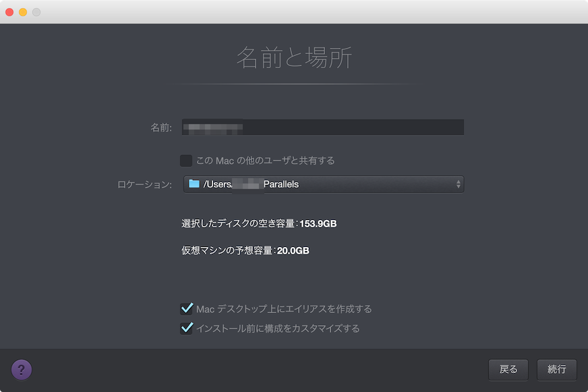
Task: Click the ロケーション: label
Action: (144, 185)
